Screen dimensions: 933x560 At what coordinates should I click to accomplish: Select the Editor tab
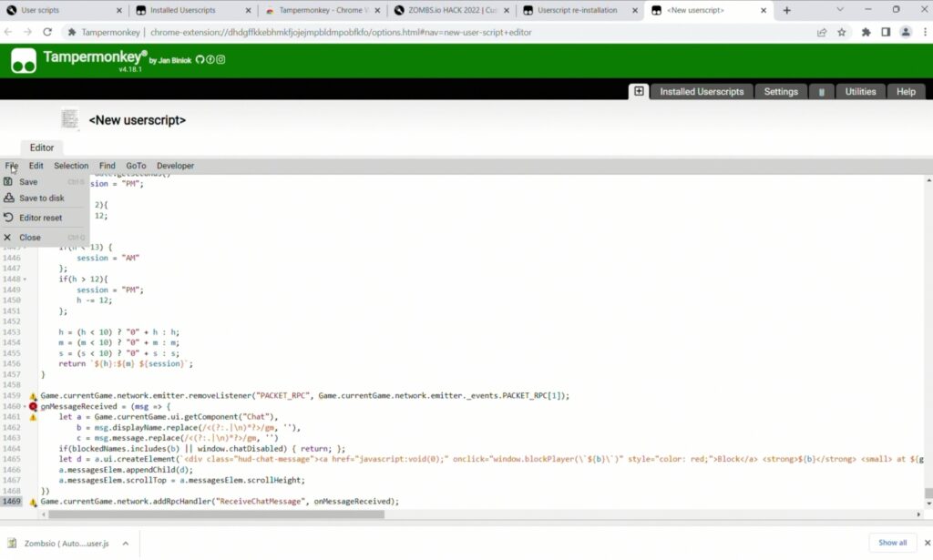coord(42,148)
